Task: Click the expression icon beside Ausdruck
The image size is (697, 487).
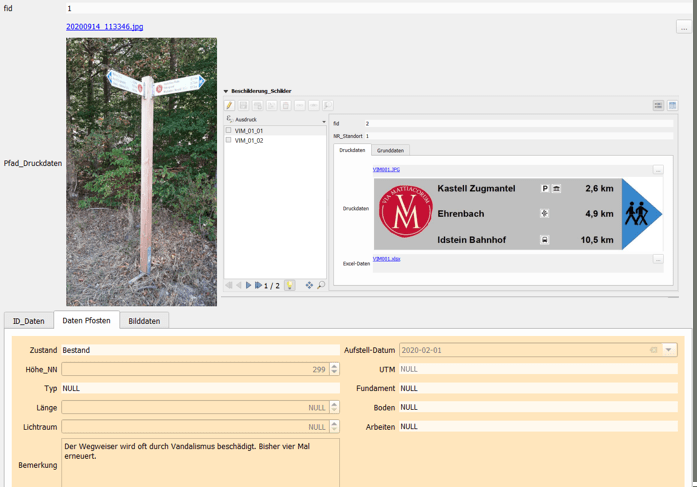Action: coord(229,119)
